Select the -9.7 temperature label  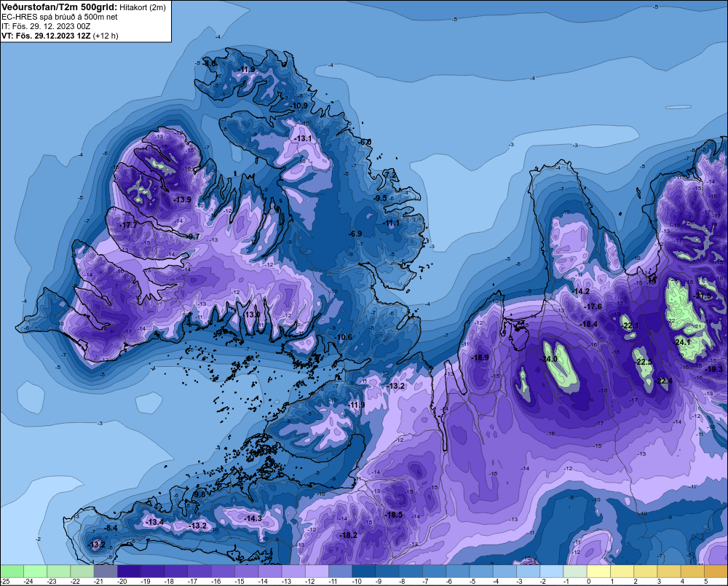click(193, 237)
